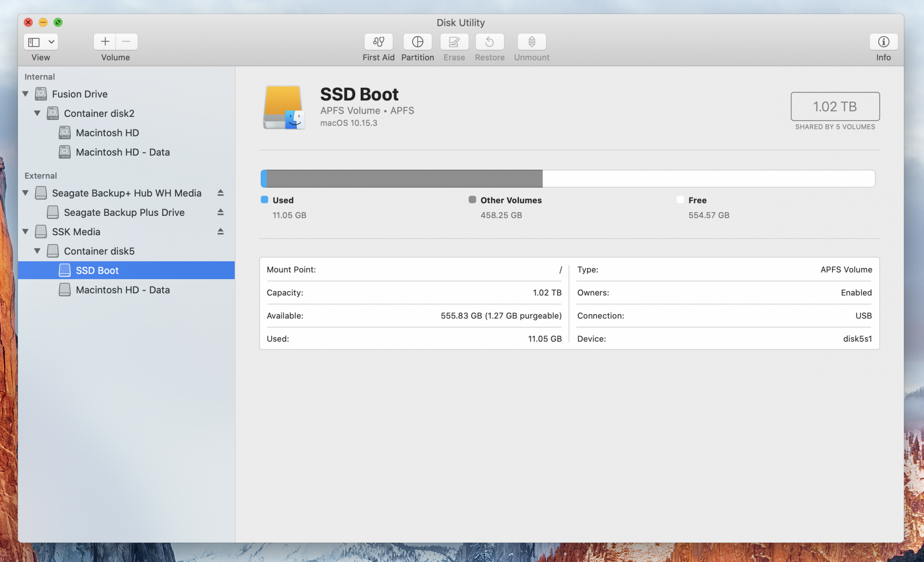Click the Volume label in toolbar
The height and width of the screenshot is (562, 924).
115,57
